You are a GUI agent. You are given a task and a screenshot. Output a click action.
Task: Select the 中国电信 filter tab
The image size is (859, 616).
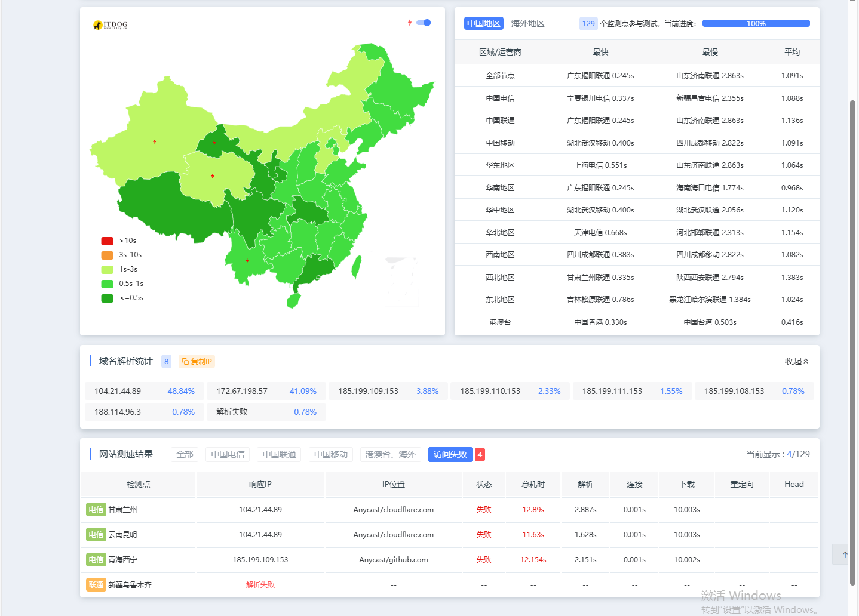pyautogui.click(x=228, y=454)
